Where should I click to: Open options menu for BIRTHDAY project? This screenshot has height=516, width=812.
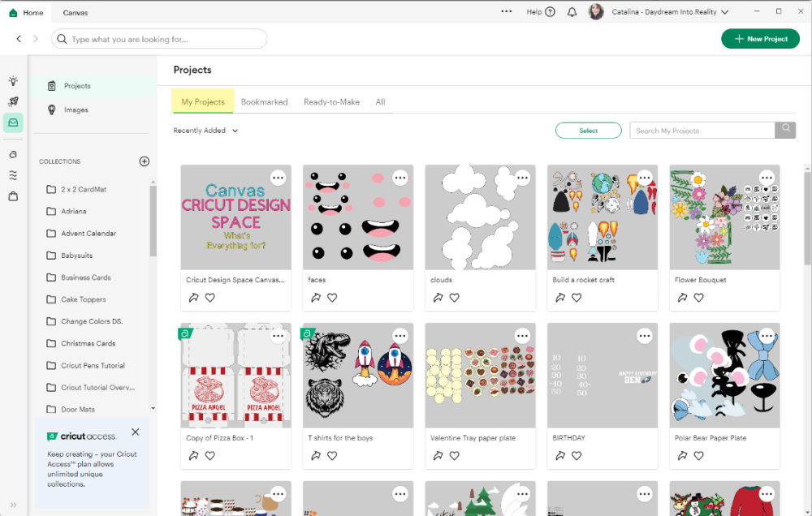click(x=645, y=337)
